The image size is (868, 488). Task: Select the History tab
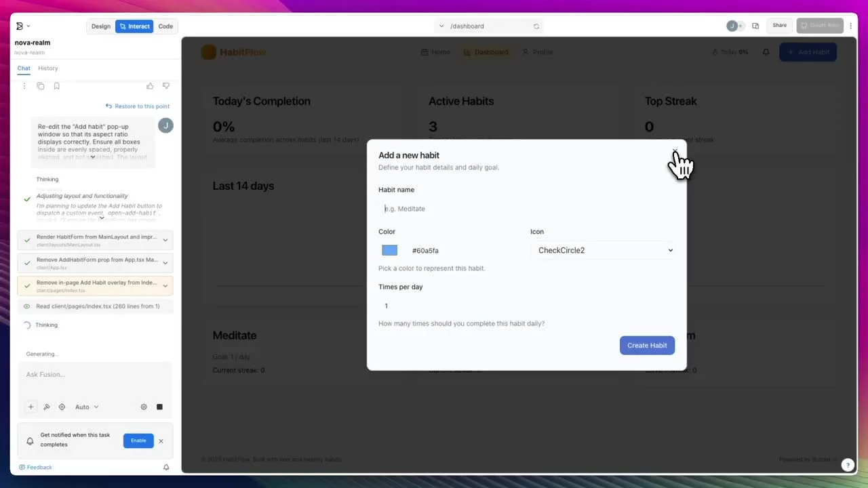tap(48, 68)
